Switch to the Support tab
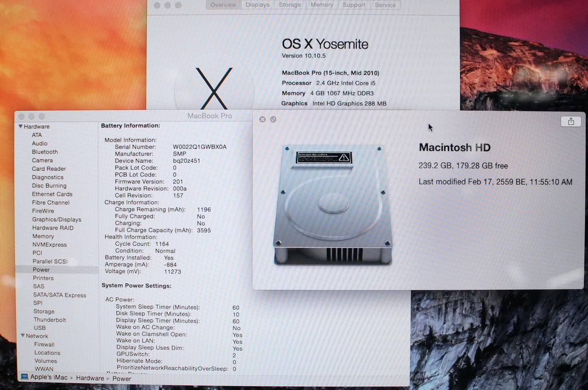The image size is (588, 390). [x=354, y=5]
